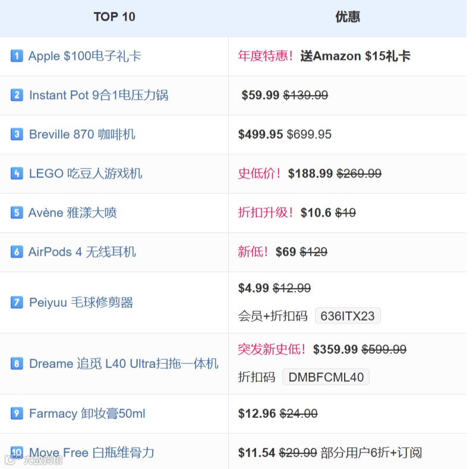Click the struck-through $29.99 price
The height and width of the screenshot is (469, 476).
coord(298,452)
